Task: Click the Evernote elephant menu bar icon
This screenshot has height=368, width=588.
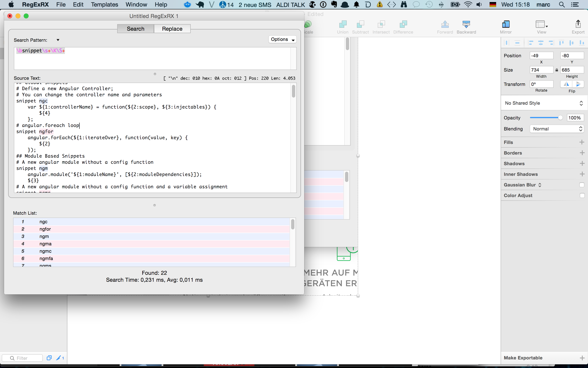Action: tap(334, 4)
